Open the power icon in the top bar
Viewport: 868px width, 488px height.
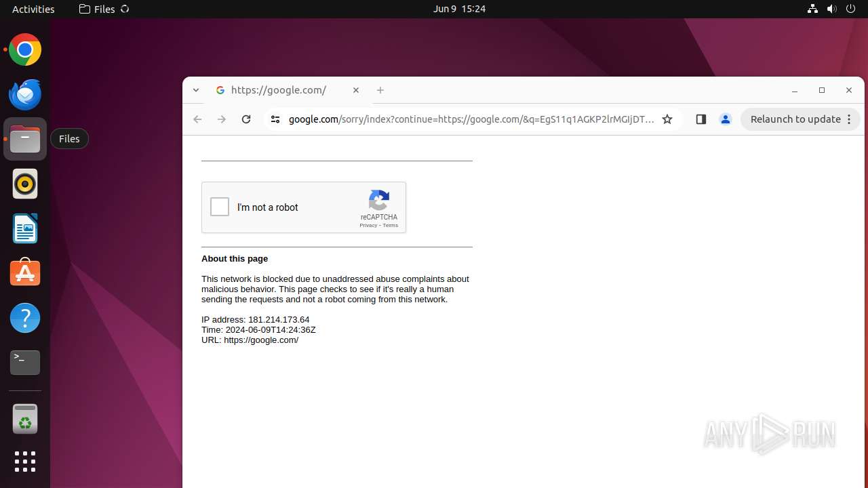(852, 9)
